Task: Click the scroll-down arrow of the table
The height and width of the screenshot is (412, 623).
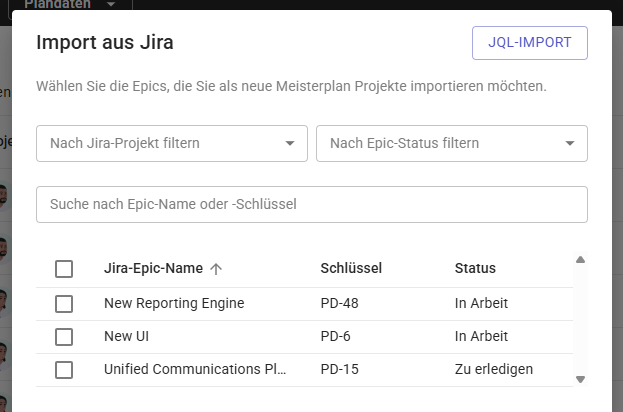Action: (x=580, y=379)
